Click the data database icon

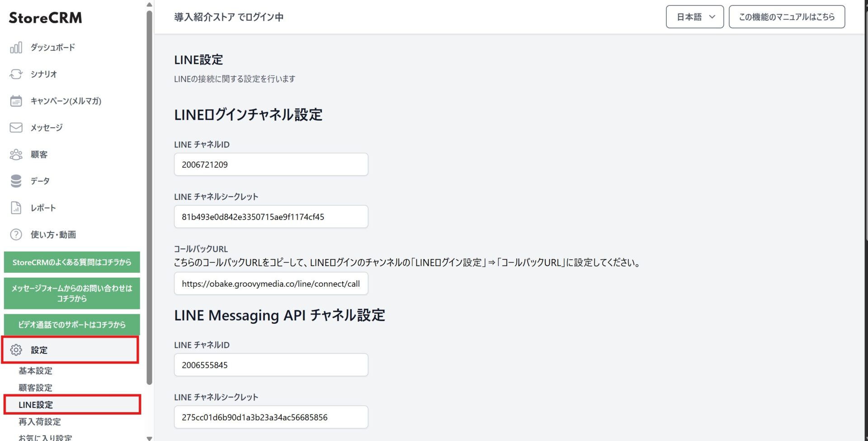16,181
